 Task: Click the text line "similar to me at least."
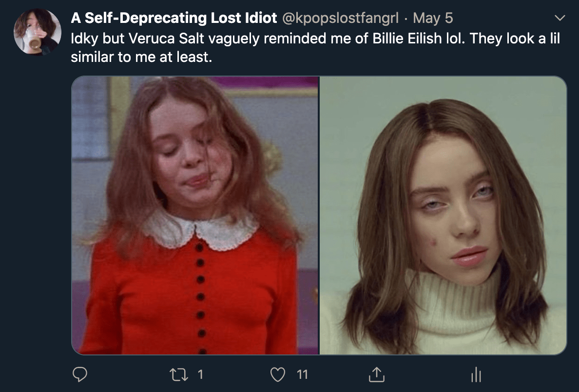(142, 57)
